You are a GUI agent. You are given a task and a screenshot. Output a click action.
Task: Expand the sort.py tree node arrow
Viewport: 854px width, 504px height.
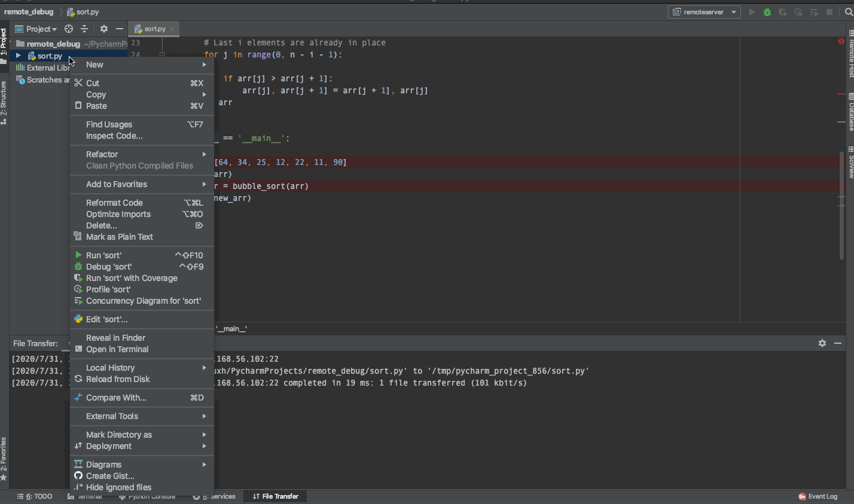pos(19,56)
